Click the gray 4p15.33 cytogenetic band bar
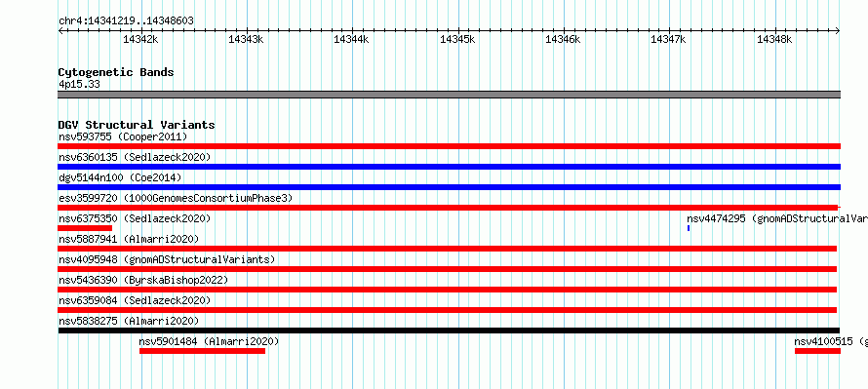868x389 pixels. pos(449,95)
